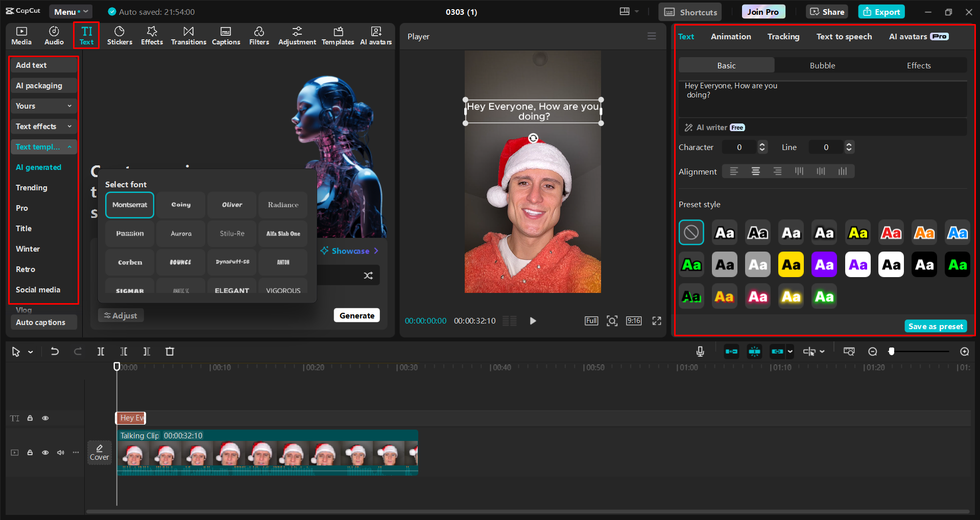Split the clip using the split icon
Screen dimensions: 980x520
click(x=100, y=351)
